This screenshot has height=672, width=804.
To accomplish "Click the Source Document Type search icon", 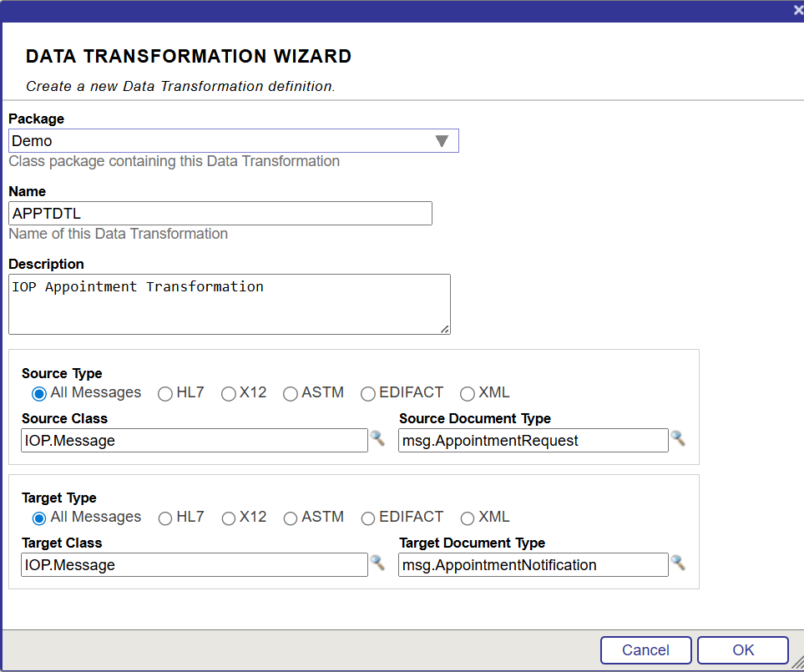I will click(678, 438).
